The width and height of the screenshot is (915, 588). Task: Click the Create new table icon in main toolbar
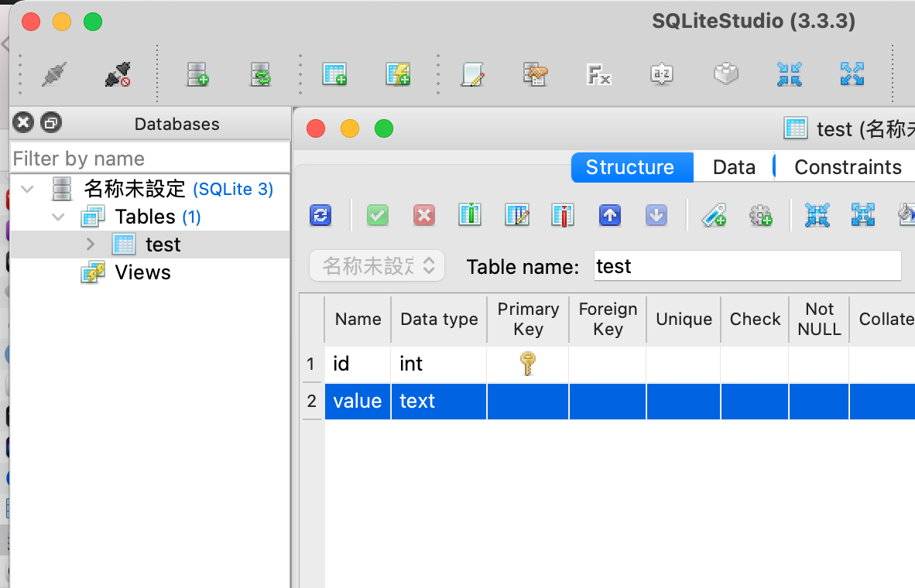click(x=334, y=75)
